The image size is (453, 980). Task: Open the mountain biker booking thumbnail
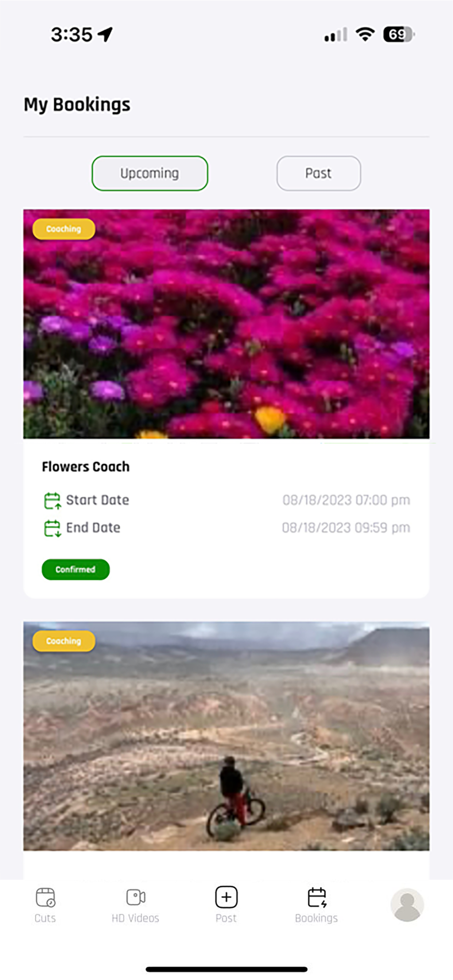pos(226,736)
